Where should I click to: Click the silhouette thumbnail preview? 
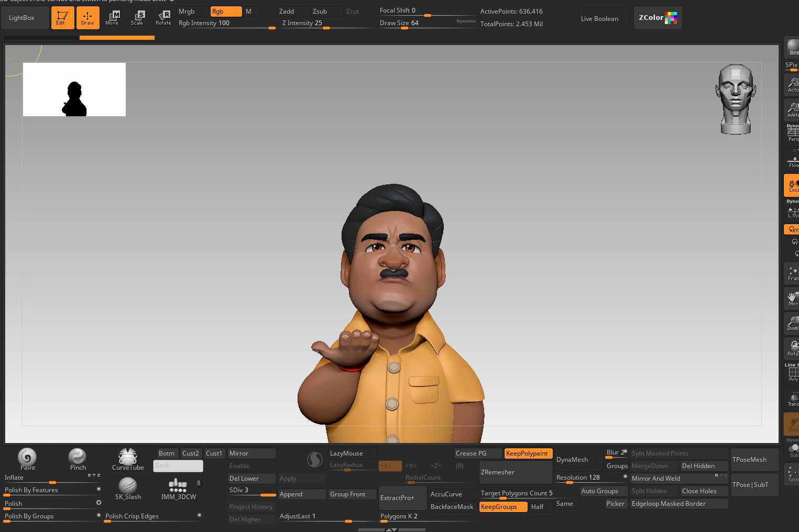point(74,90)
